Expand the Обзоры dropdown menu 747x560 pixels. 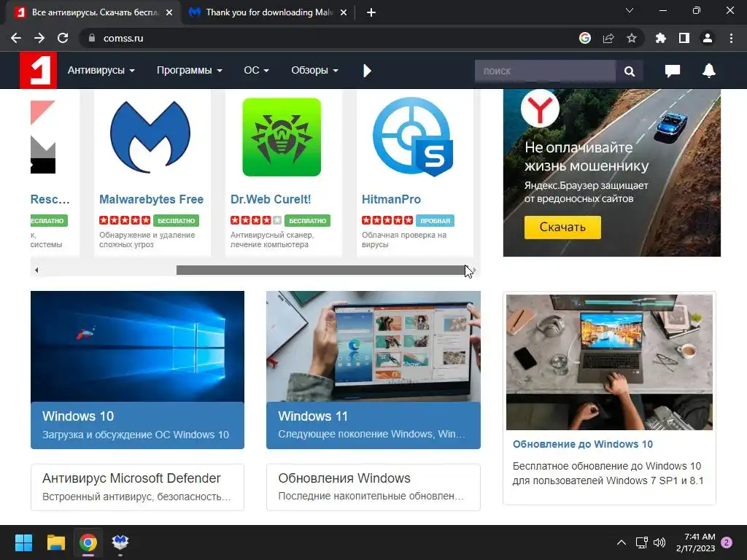pos(315,71)
